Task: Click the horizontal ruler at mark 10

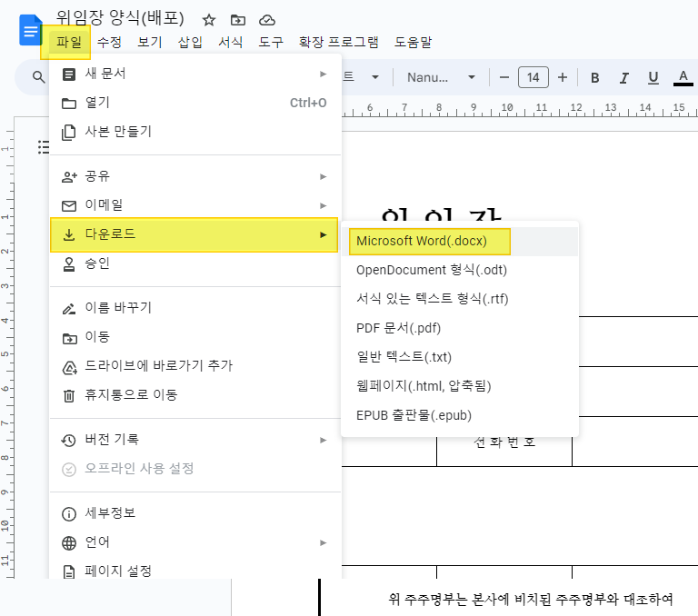Action: click(507, 108)
